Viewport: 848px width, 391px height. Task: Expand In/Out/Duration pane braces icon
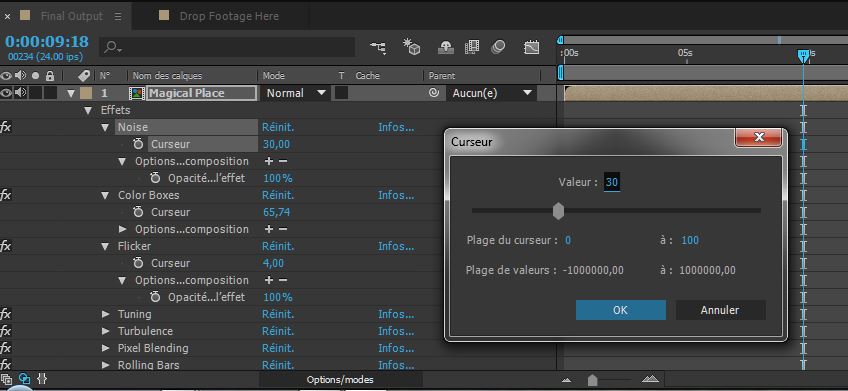(43, 380)
